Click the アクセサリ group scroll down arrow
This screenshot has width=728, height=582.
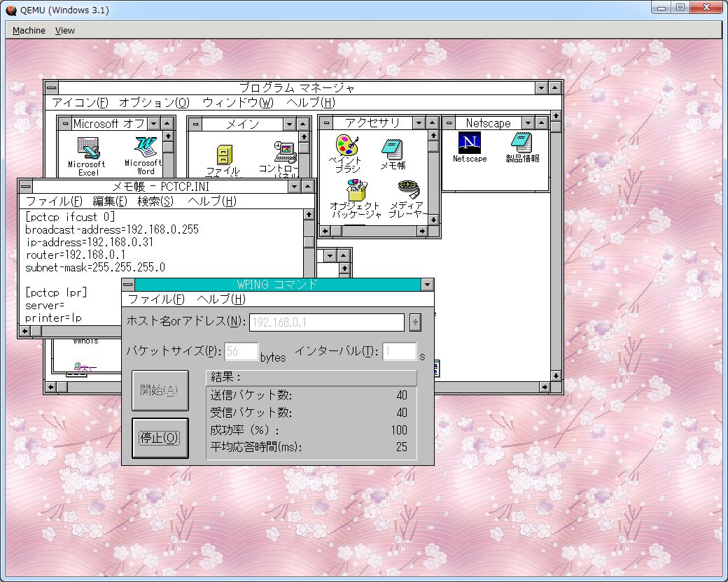tap(433, 220)
